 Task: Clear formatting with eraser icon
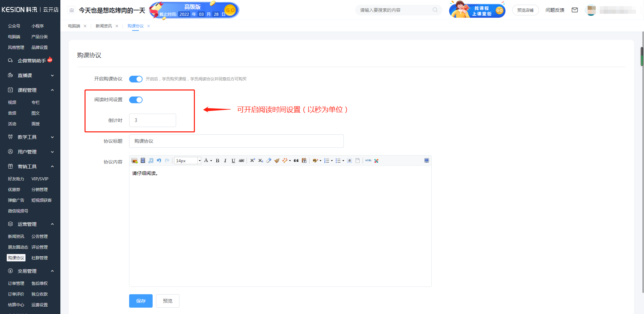[x=269, y=161]
